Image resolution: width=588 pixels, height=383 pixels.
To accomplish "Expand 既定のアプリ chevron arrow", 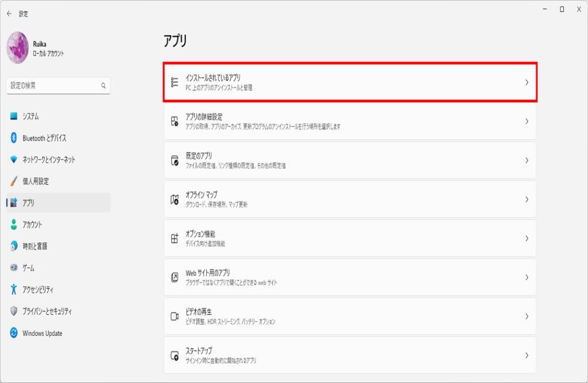I will pos(527,160).
